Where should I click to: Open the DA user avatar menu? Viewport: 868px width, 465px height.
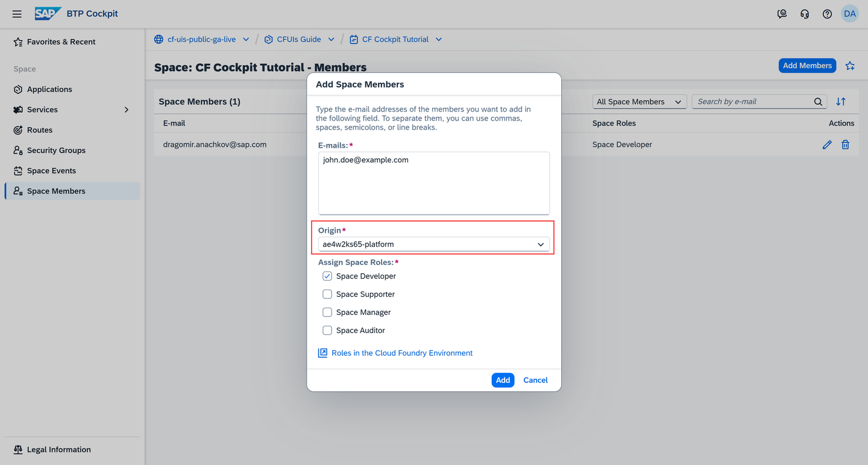[850, 14]
